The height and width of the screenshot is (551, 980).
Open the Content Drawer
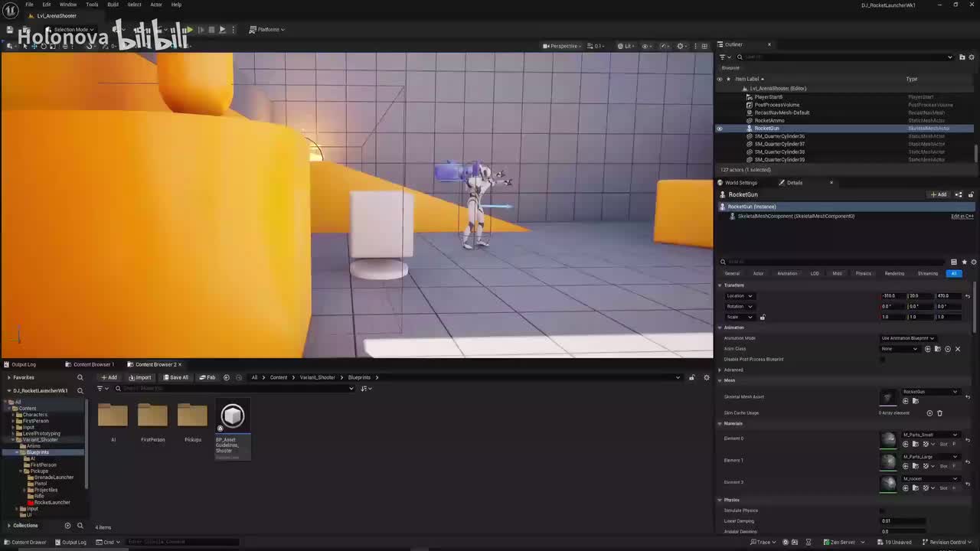click(25, 543)
